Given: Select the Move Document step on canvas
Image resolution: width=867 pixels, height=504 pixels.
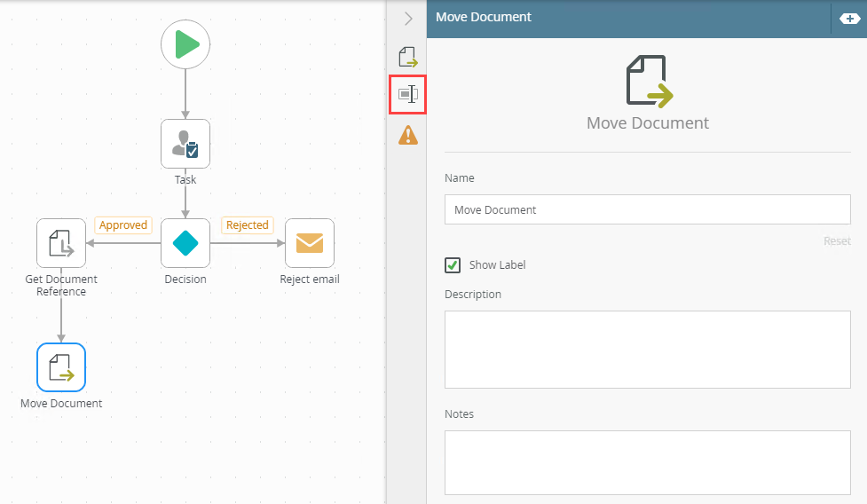Looking at the screenshot, I should pyautogui.click(x=61, y=367).
